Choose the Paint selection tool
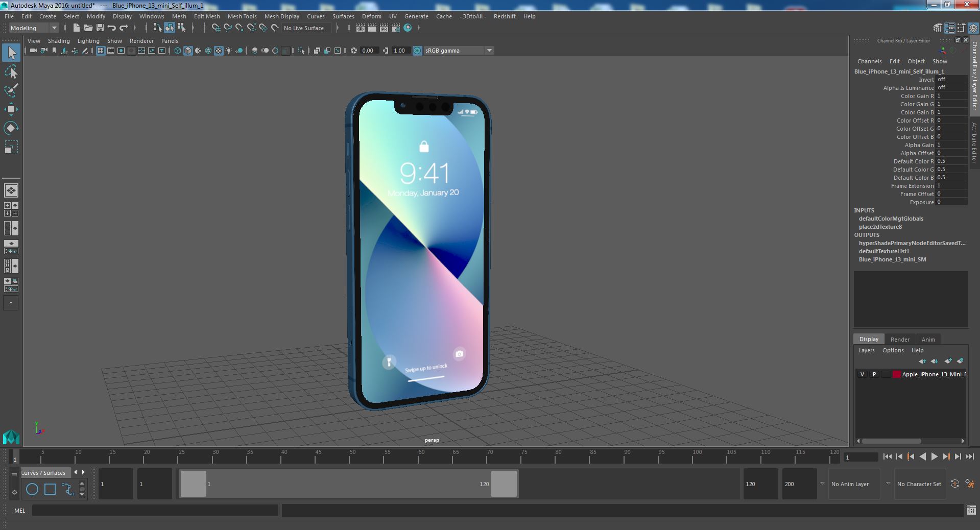The height and width of the screenshot is (530, 980). click(11, 90)
